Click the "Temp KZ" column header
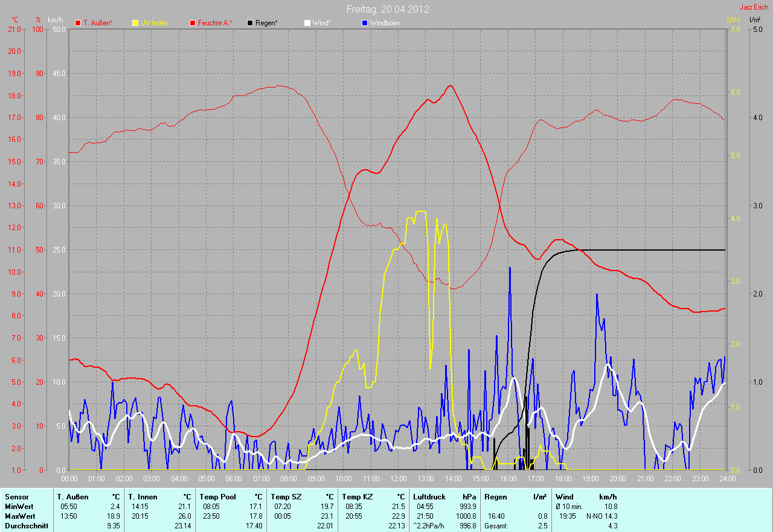The width and height of the screenshot is (773, 532). coord(357,497)
